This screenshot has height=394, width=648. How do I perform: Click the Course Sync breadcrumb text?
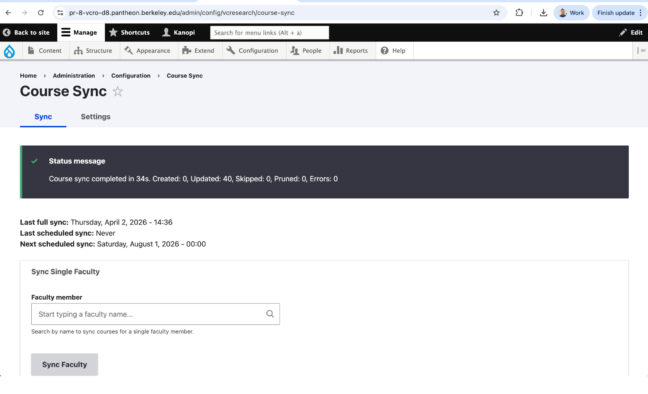185,76
